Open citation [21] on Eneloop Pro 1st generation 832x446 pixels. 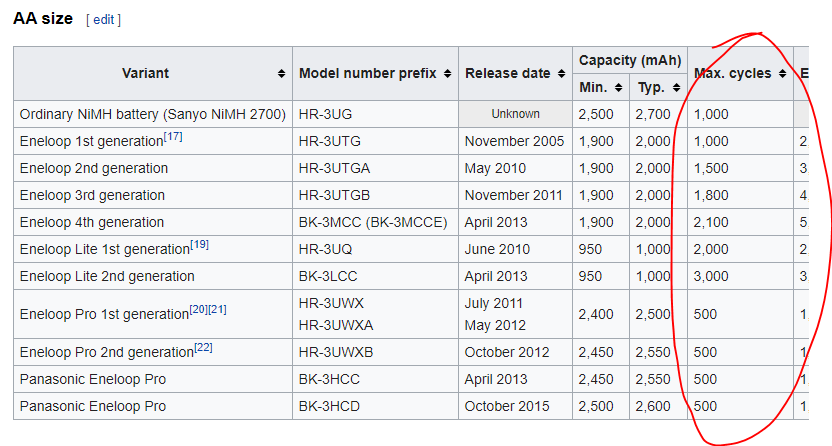click(x=218, y=309)
